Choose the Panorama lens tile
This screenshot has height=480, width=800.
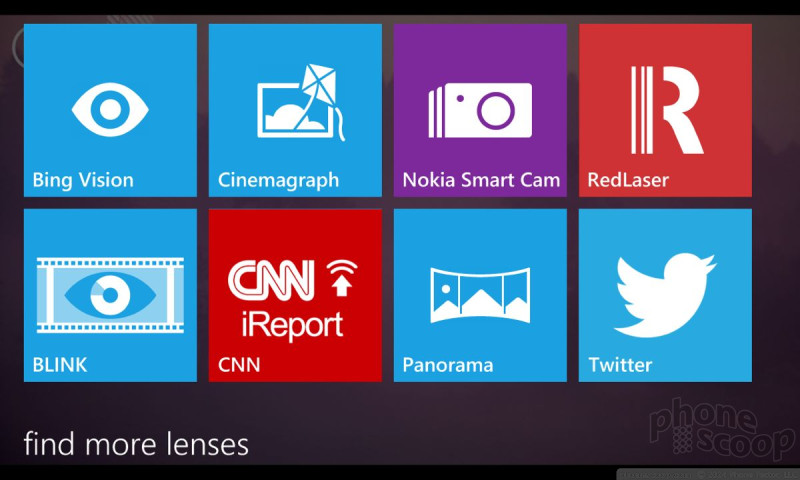point(480,295)
